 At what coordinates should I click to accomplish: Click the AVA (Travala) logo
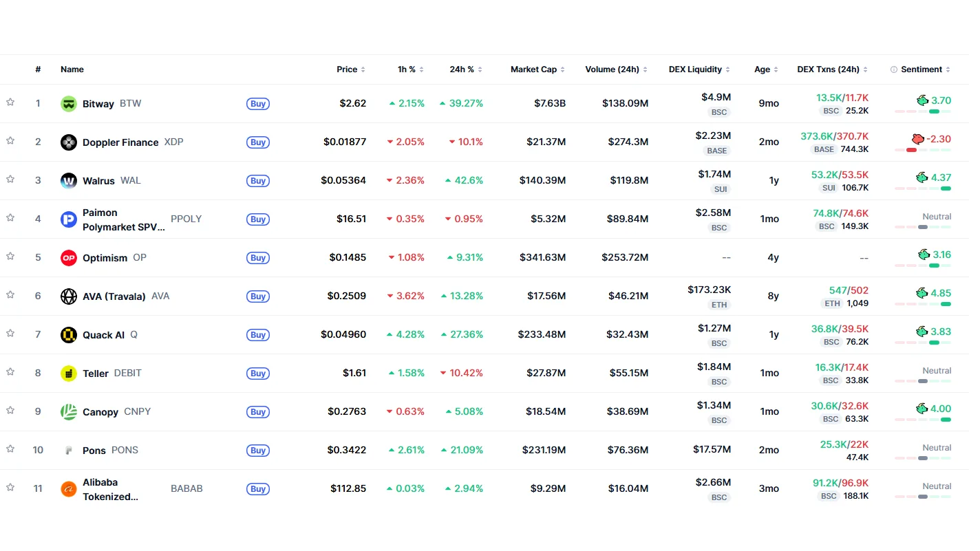(69, 296)
